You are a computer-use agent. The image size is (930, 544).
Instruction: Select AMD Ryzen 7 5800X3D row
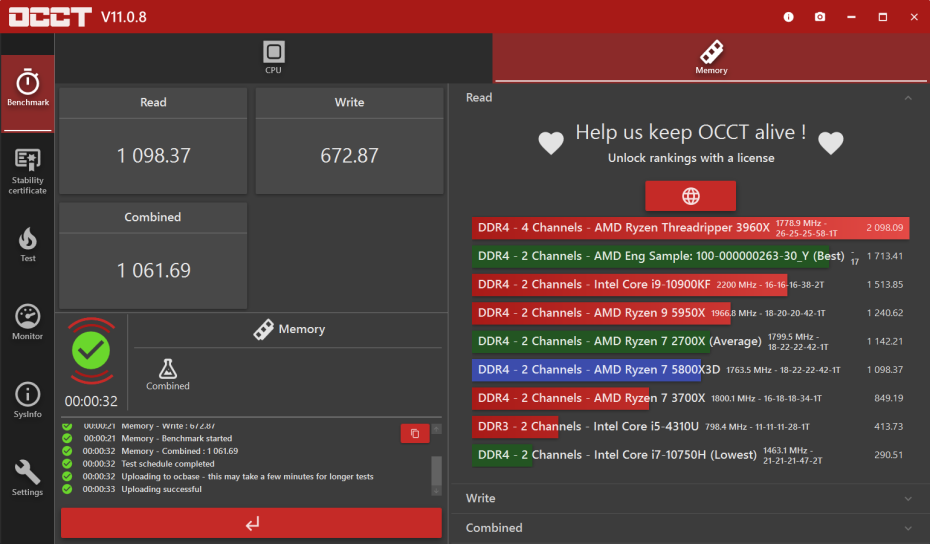(x=690, y=370)
